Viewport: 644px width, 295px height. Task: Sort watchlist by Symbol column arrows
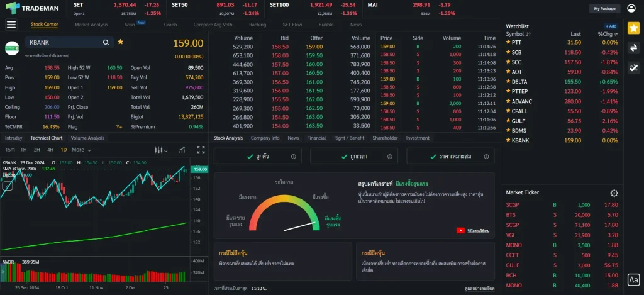(x=528, y=34)
